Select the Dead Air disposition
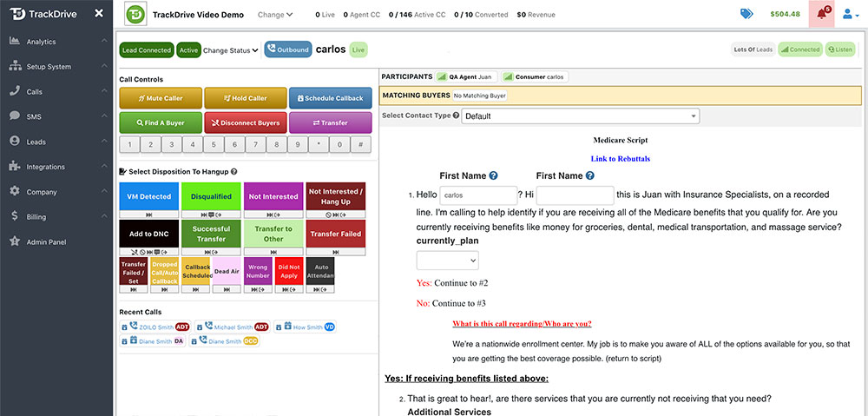Image resolution: width=868 pixels, height=416 pixels. (x=227, y=272)
